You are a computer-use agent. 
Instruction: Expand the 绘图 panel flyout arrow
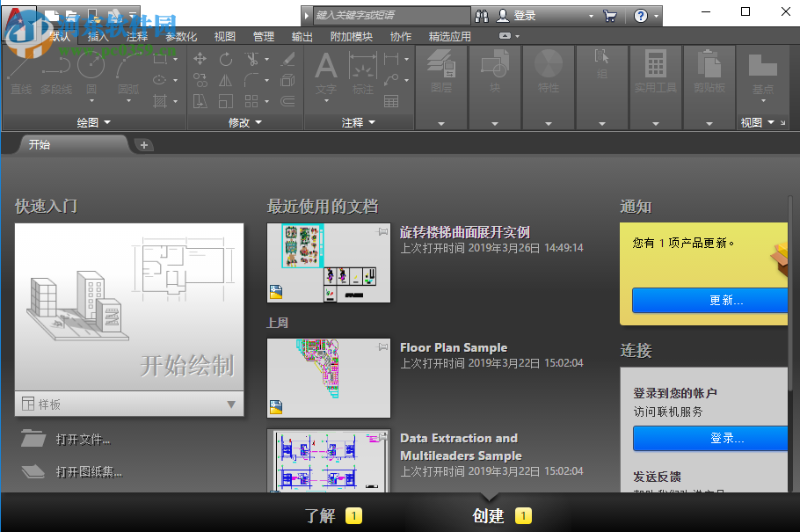[107, 123]
